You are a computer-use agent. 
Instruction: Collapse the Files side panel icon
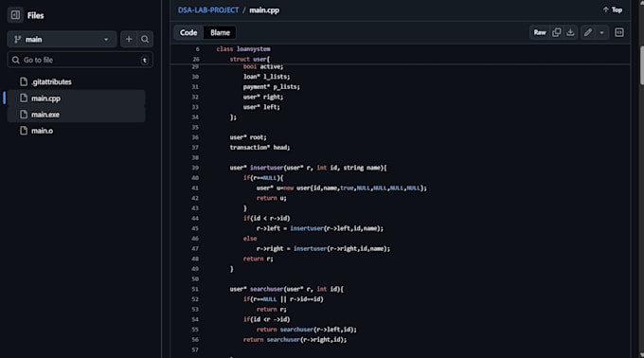click(15, 15)
